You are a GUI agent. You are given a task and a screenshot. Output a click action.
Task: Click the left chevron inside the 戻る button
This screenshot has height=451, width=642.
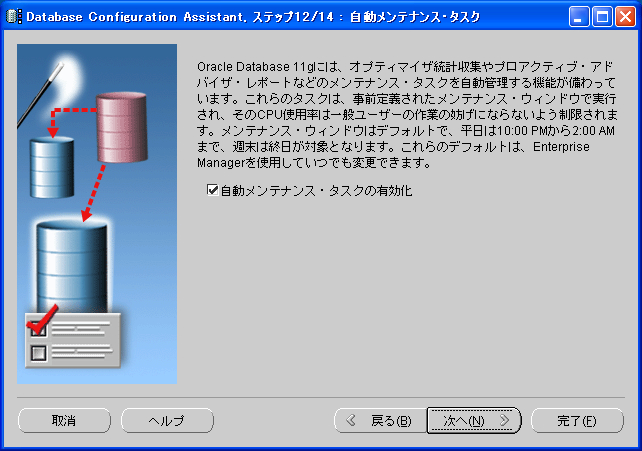351,421
